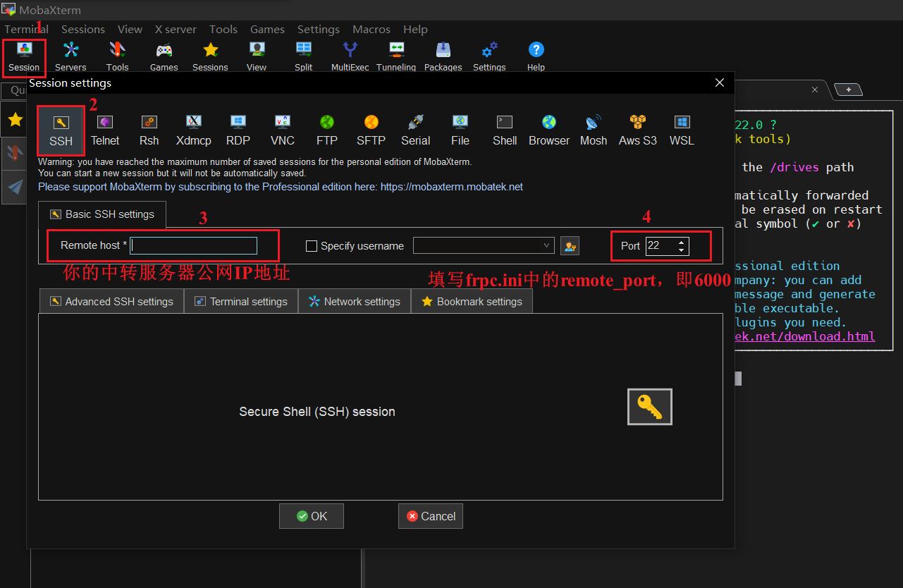Open the Terminal settings tab
This screenshot has width=903, height=588.
pyautogui.click(x=241, y=301)
